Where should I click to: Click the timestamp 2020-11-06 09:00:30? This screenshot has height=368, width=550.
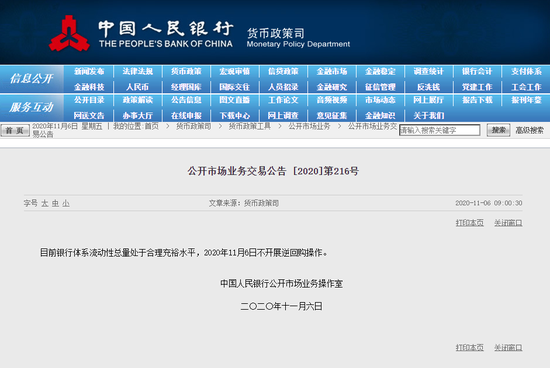tap(489, 203)
